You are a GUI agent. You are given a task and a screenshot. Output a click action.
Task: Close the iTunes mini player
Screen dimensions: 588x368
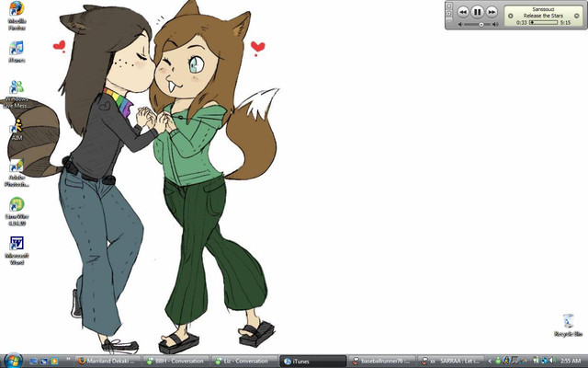(x=449, y=6)
